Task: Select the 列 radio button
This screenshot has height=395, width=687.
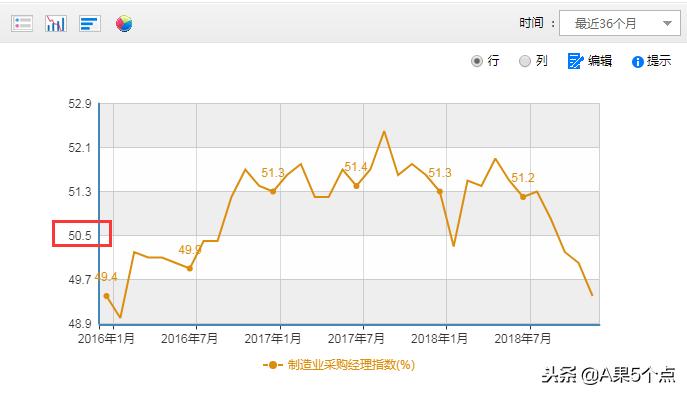Action: pyautogui.click(x=524, y=61)
